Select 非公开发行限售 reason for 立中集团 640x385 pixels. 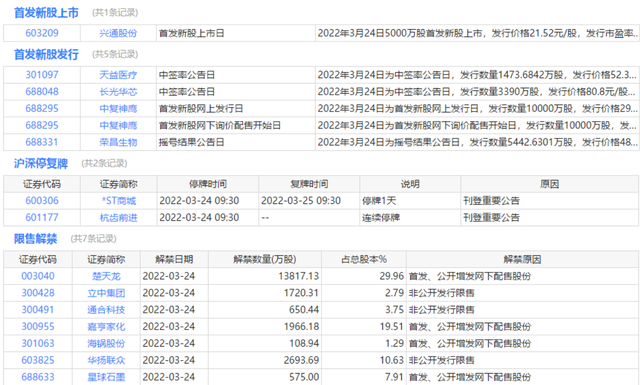pyautogui.click(x=522, y=293)
